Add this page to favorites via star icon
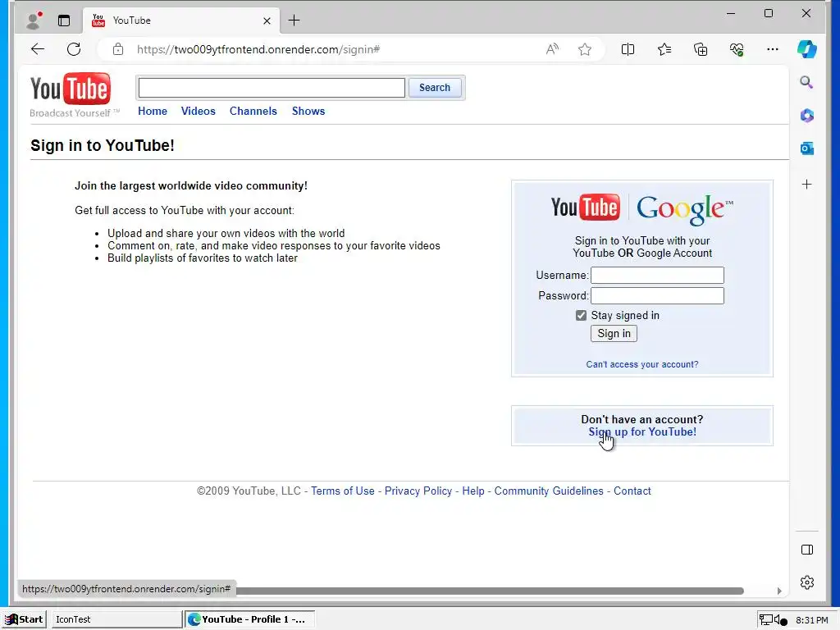 584,49
